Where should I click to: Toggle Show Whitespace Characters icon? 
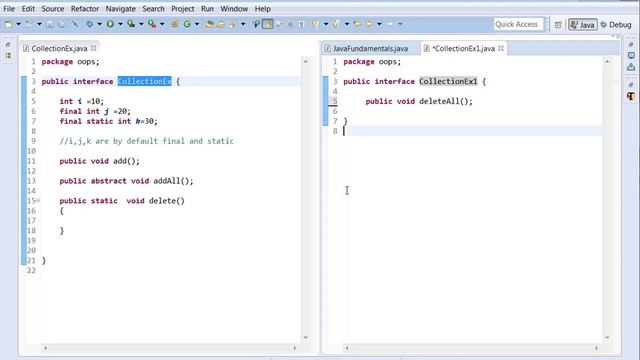pyautogui.click(x=302, y=24)
